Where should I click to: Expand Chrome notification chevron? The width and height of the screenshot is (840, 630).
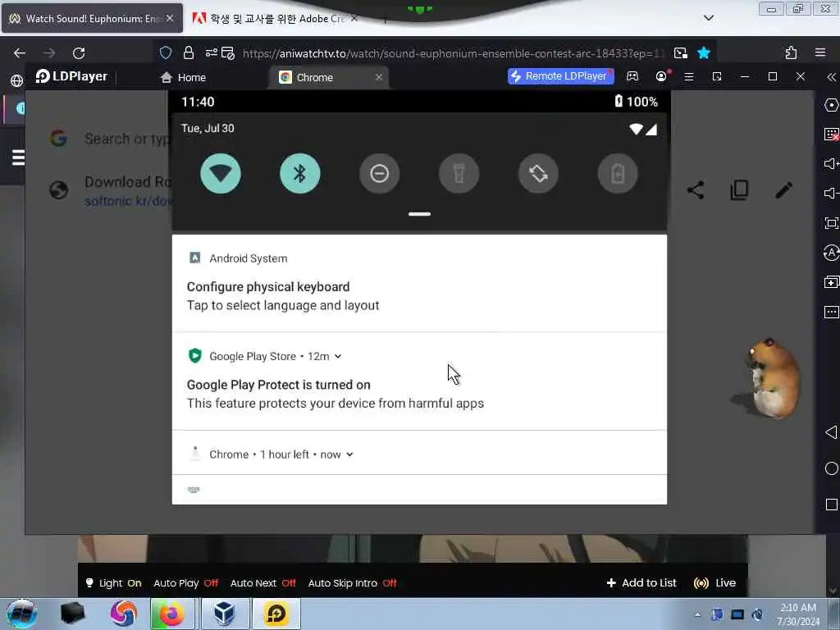(x=349, y=454)
